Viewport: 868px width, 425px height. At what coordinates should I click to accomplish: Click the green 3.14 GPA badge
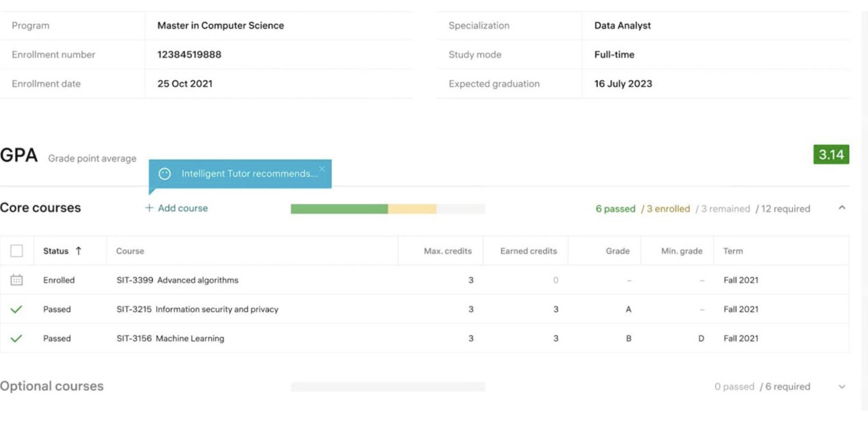click(831, 155)
